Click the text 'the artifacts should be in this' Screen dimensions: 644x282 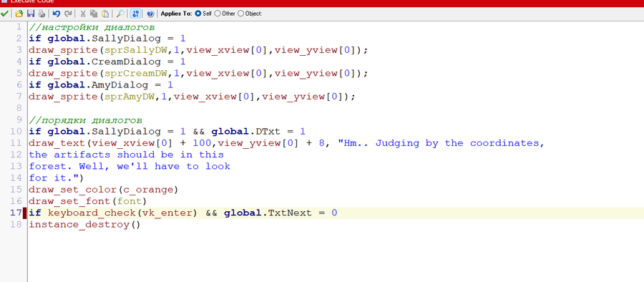point(127,155)
